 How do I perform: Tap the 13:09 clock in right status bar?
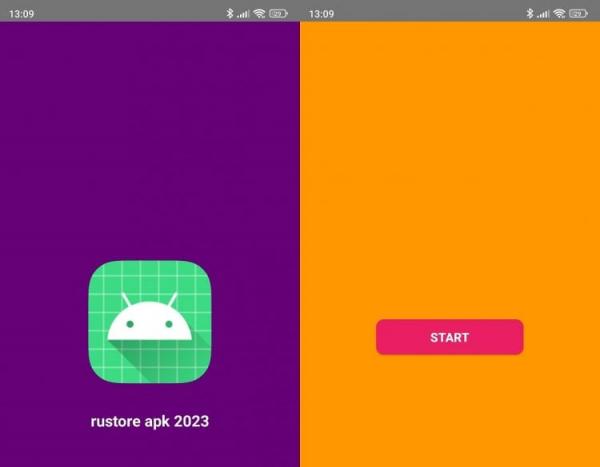(321, 14)
